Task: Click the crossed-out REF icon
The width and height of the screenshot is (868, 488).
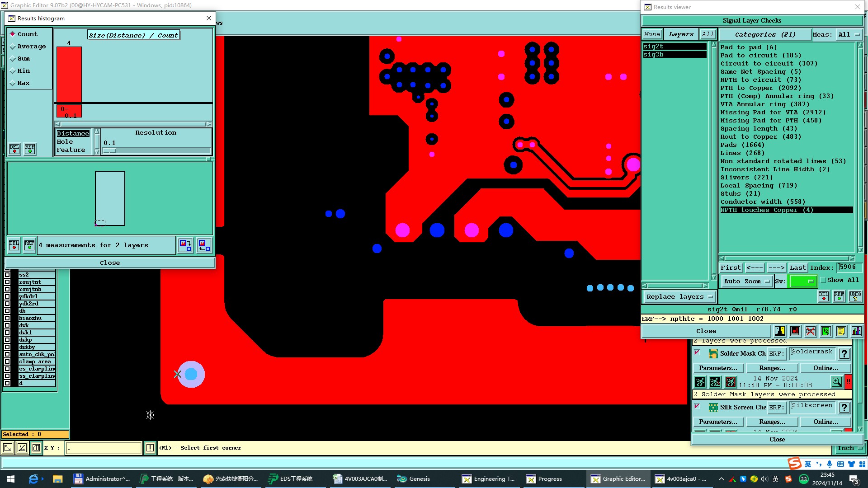Action: [810, 331]
